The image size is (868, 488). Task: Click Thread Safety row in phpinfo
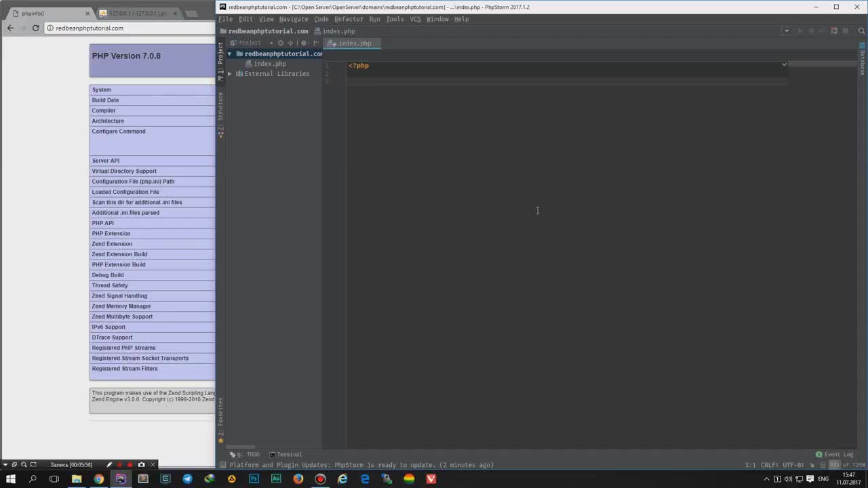coord(152,285)
